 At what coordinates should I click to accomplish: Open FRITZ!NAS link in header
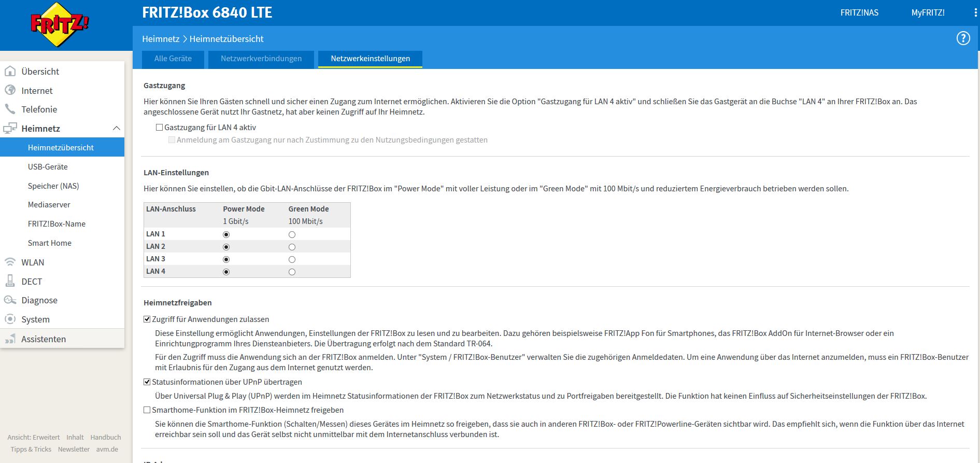point(859,12)
